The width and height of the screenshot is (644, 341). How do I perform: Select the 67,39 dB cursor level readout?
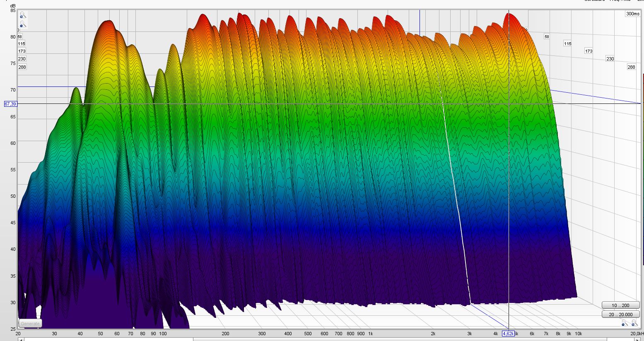click(x=10, y=104)
